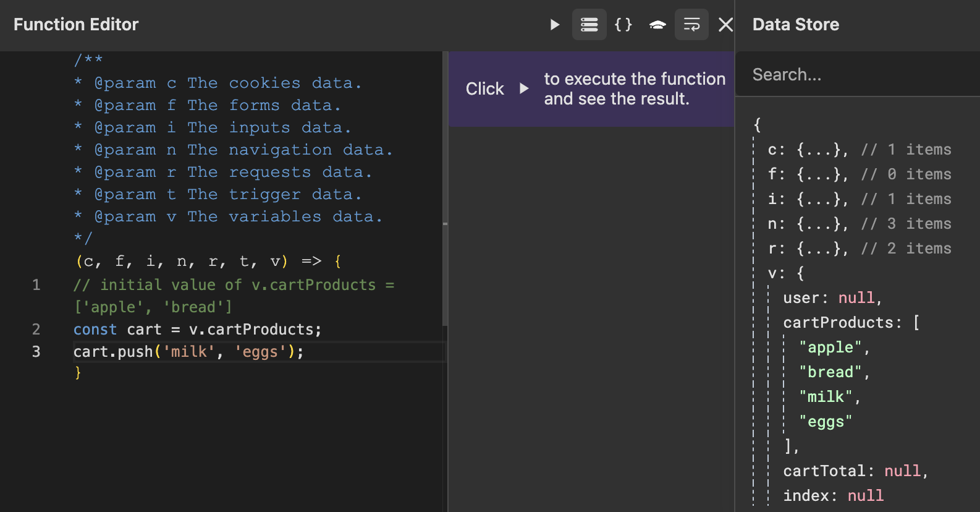Click the '@param c The cookies data' comment
980x512 pixels.
point(218,83)
